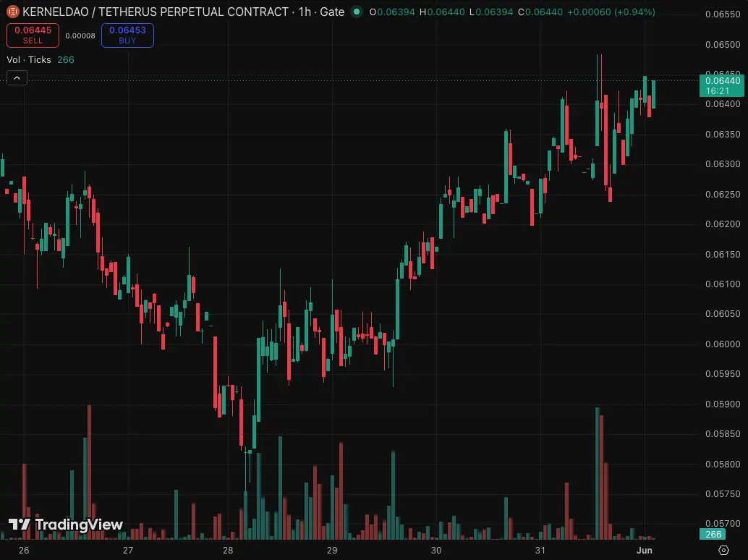Open chart settings gear icon
Screen dimensions: 748x560
coord(723,550)
